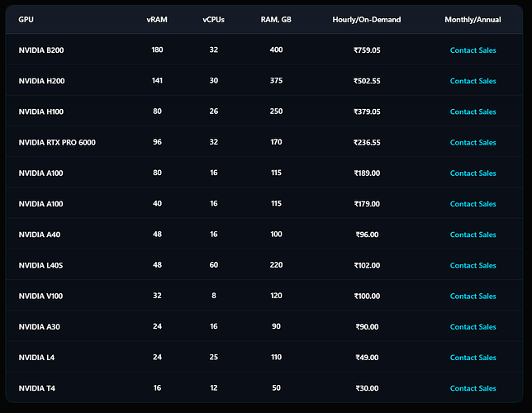Click the 141 vRAM value for H200
This screenshot has width=532, height=413.
157,81
